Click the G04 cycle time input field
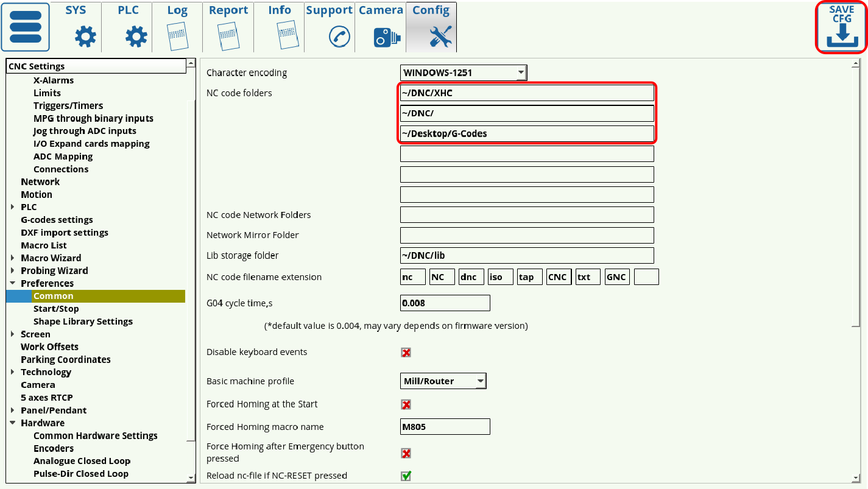Image resolution: width=868 pixels, height=489 pixels. (x=445, y=303)
